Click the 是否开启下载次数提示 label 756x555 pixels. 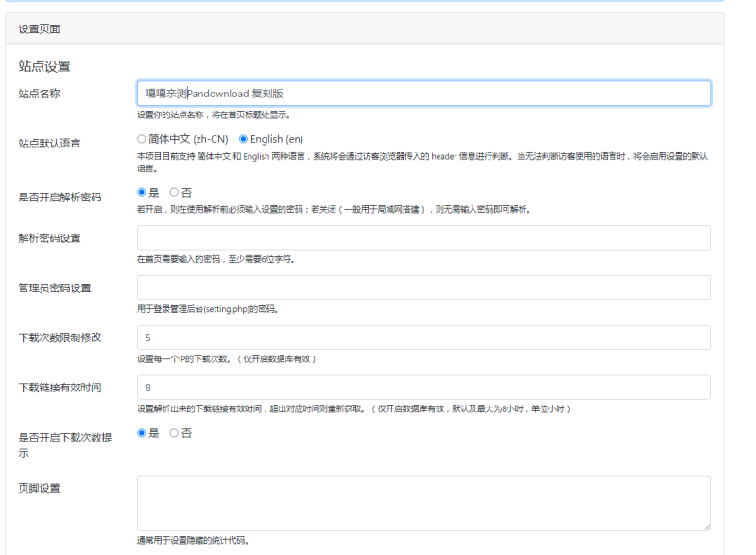point(65,444)
